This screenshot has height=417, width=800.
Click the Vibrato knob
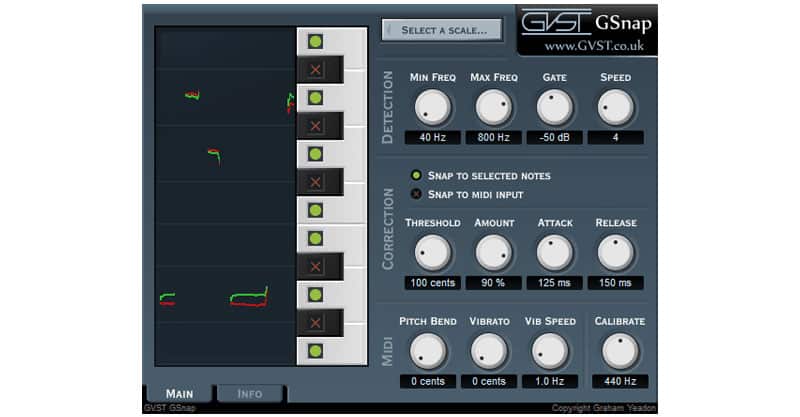click(x=489, y=352)
